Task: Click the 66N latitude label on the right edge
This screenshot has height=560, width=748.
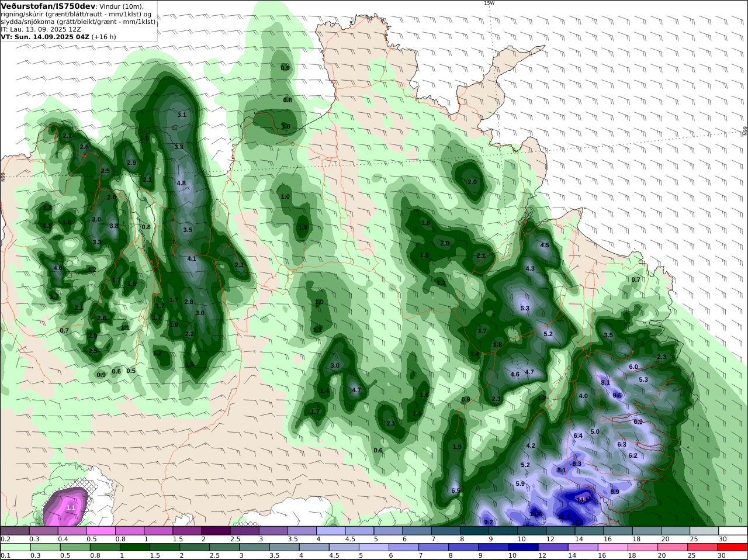Action: click(745, 131)
